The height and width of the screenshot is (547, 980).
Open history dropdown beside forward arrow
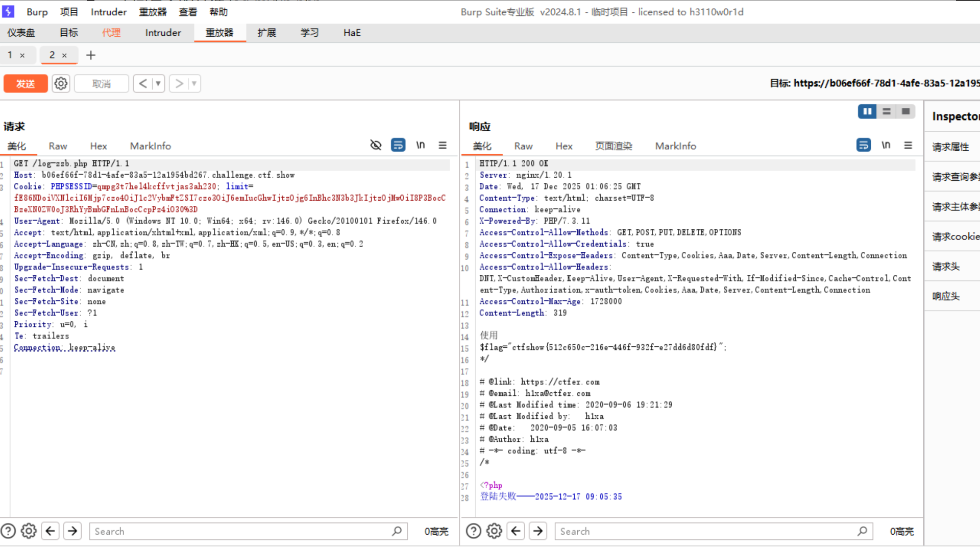(x=194, y=83)
